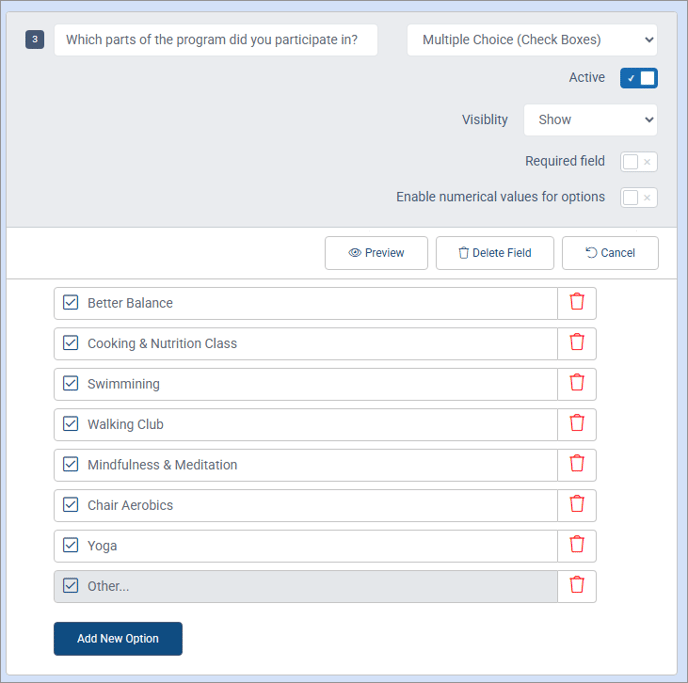Enable the Required field toggle
688x683 pixels.
click(x=638, y=162)
